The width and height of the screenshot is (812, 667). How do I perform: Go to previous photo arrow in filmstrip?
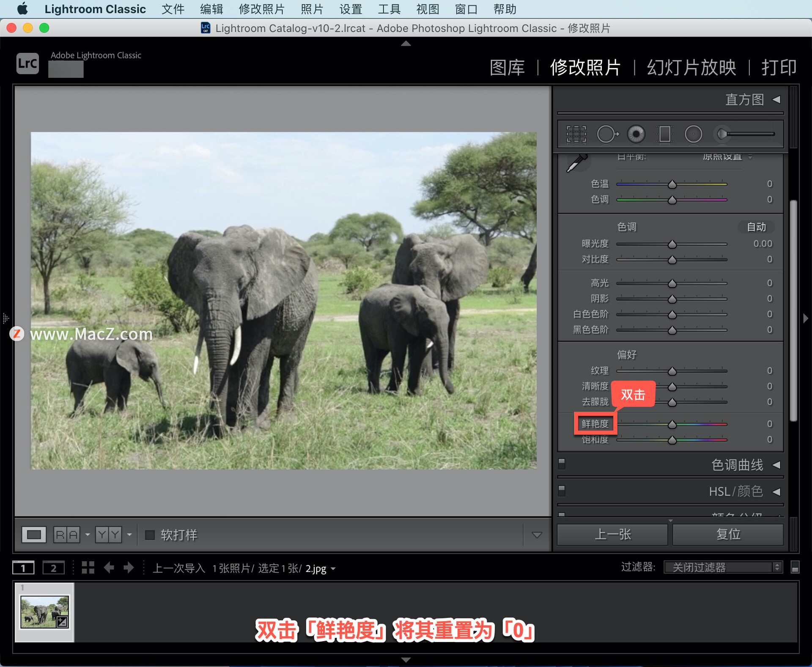coord(109,568)
